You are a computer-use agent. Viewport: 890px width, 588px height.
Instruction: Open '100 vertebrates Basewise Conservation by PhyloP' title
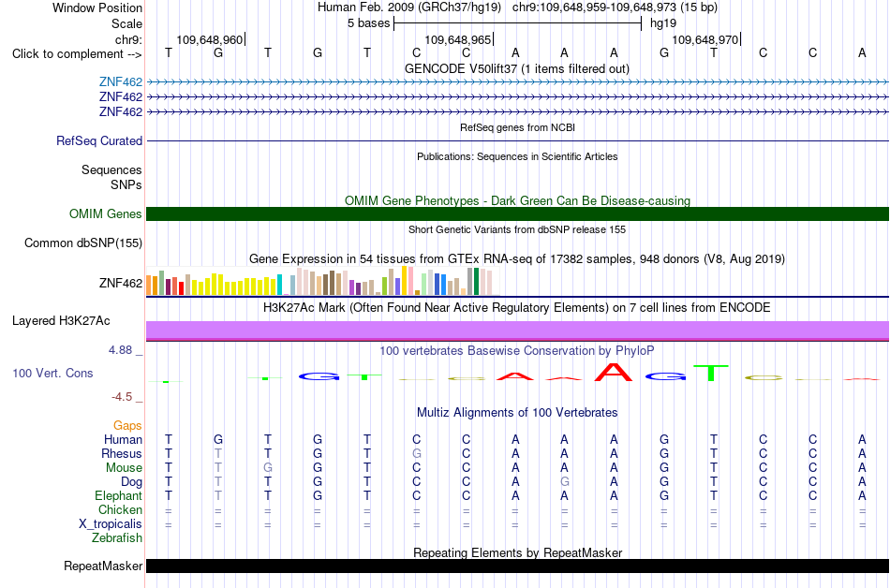[x=517, y=351]
